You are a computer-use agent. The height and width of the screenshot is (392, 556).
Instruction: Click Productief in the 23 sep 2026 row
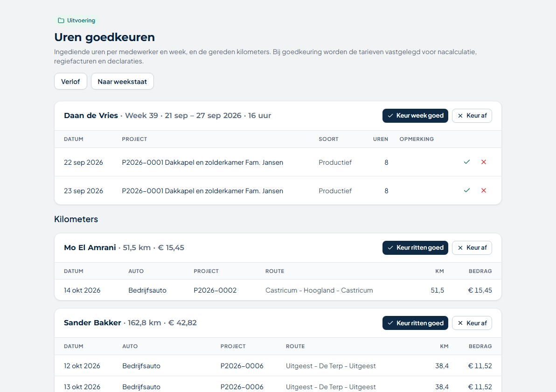coord(335,191)
